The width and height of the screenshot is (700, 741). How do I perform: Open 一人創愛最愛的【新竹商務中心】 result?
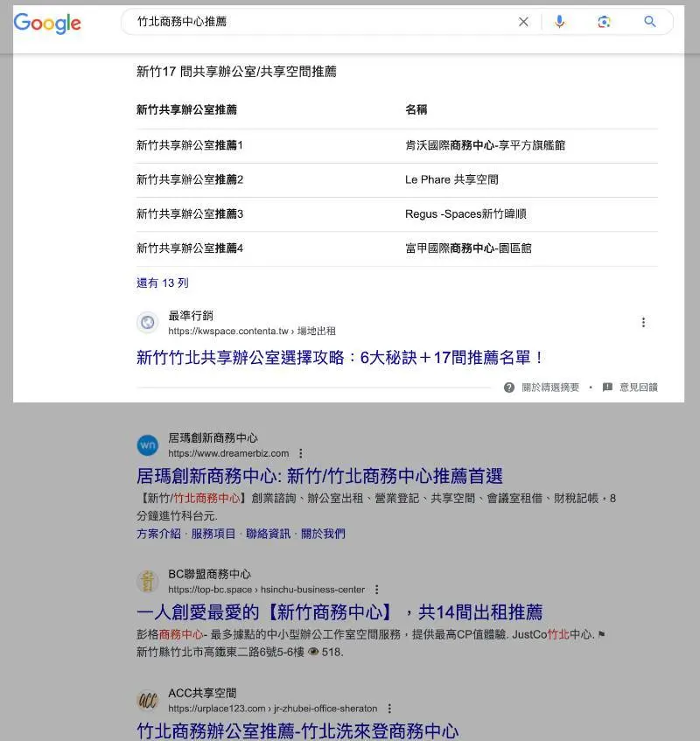pyautogui.click(x=339, y=612)
